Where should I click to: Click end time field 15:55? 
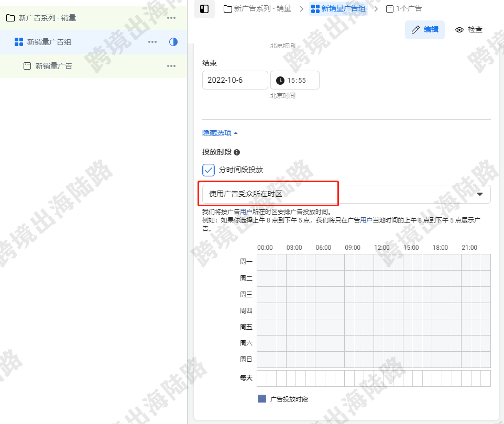coord(295,80)
